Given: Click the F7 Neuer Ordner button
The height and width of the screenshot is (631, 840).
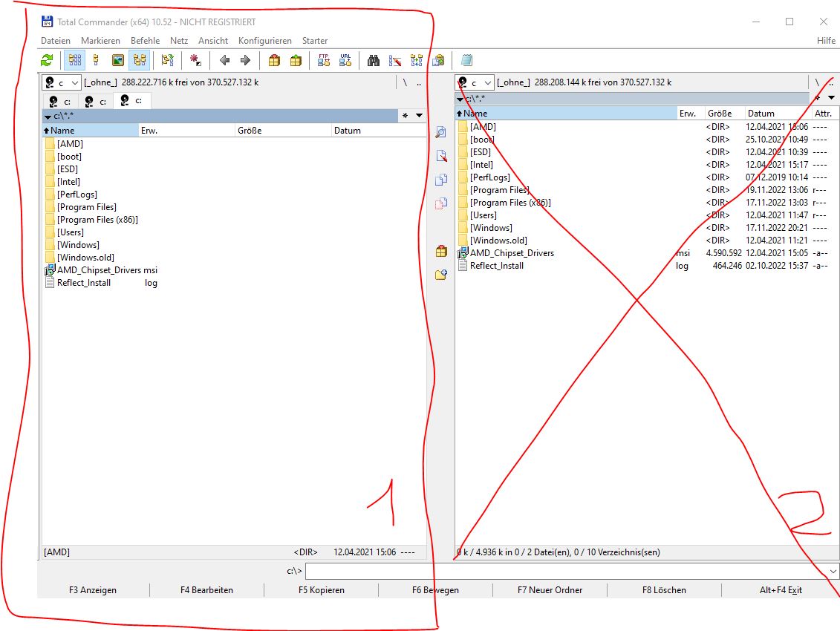Looking at the screenshot, I should 550,590.
